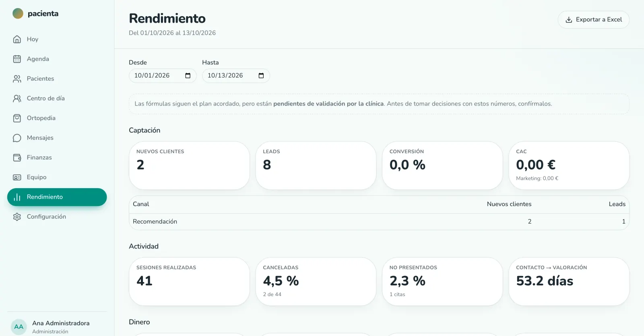This screenshot has width=644, height=336.
Task: Click the CONVERSIÓN card value 0,0 %
Action: click(x=407, y=165)
